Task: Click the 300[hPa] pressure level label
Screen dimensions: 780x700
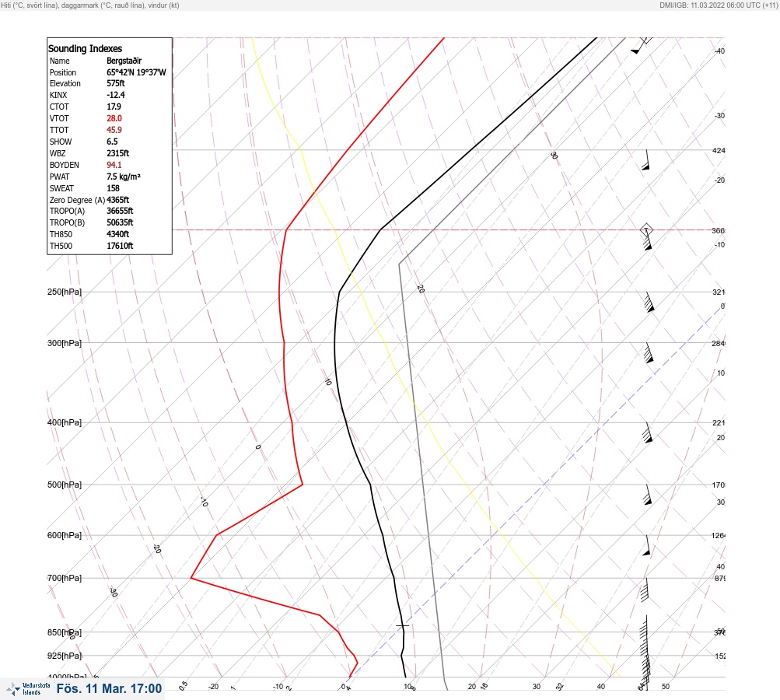Action: pyautogui.click(x=65, y=343)
